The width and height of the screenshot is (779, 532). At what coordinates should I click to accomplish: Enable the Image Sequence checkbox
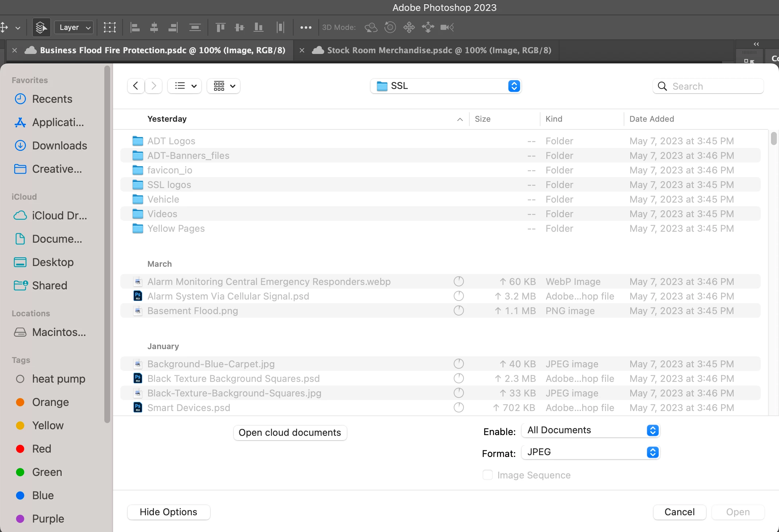pos(488,475)
